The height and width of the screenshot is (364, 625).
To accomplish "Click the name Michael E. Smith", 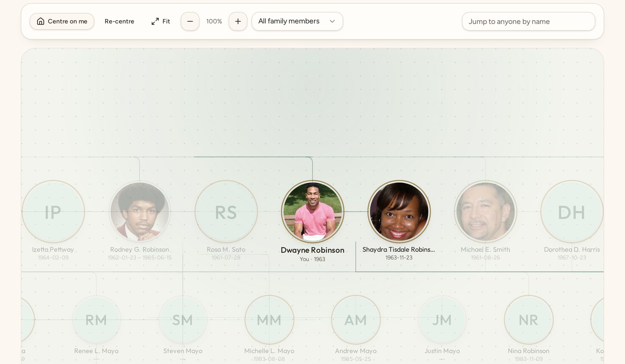I will click(486, 249).
